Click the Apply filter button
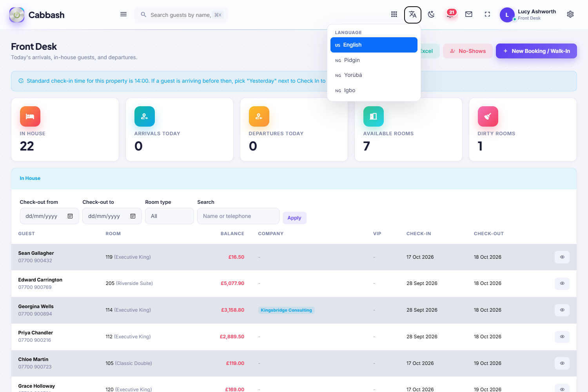This screenshot has width=588, height=392. tap(294, 218)
